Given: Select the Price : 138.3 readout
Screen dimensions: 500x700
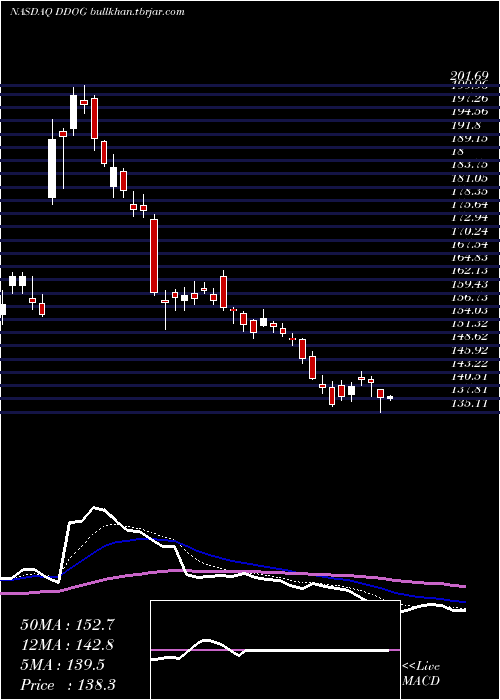Looking at the screenshot, I should pyautogui.click(x=68, y=685).
